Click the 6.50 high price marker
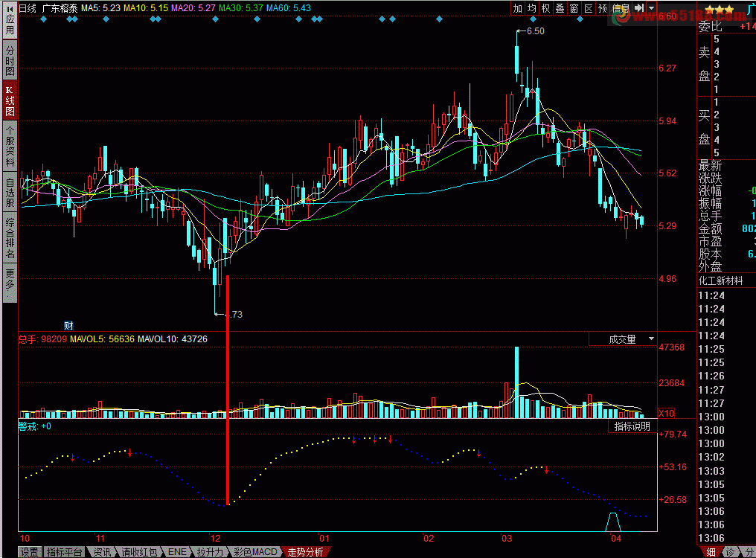 tap(535, 31)
